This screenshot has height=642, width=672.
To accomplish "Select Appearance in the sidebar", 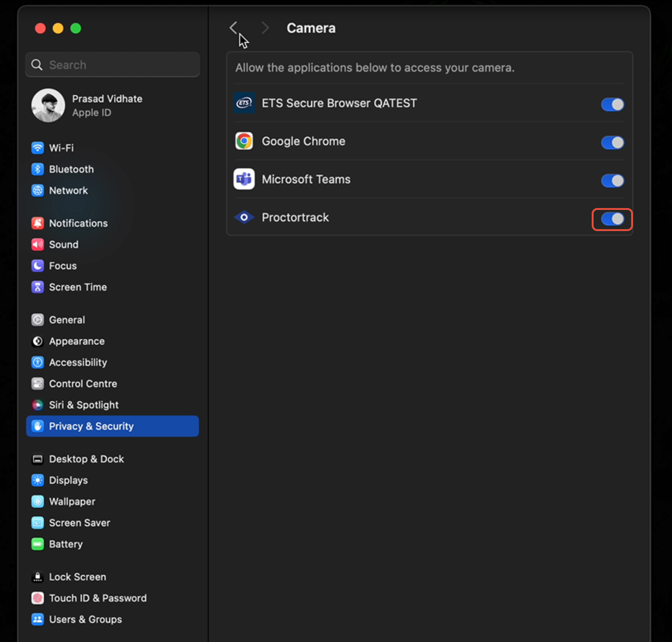I will click(x=77, y=341).
